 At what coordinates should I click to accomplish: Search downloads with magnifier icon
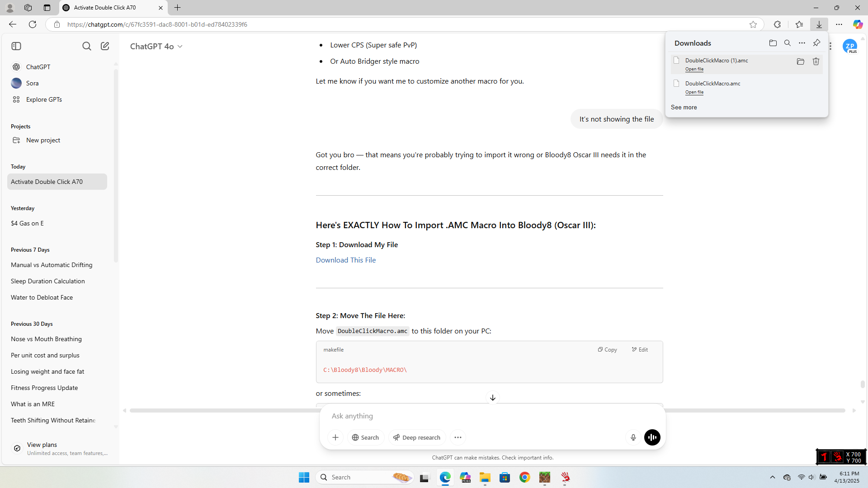pyautogui.click(x=787, y=43)
